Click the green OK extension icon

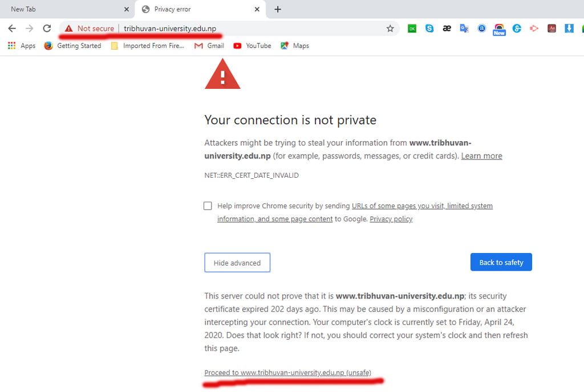(x=412, y=28)
